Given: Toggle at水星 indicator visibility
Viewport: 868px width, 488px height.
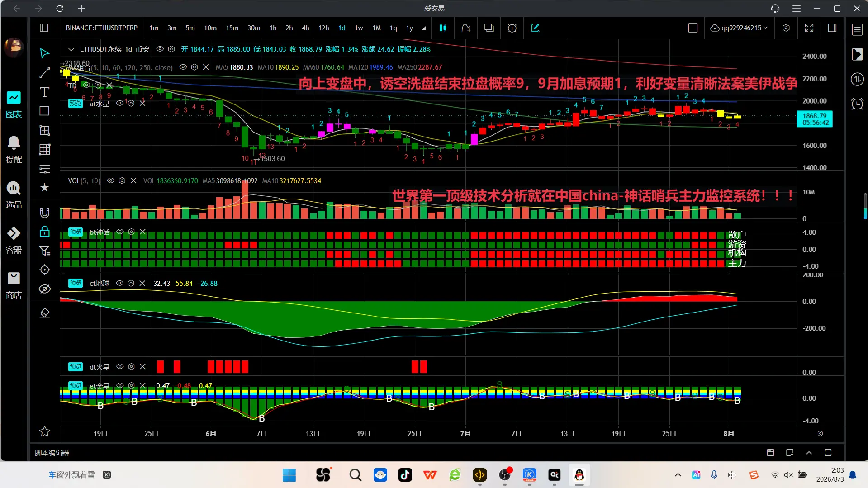Looking at the screenshot, I should [119, 103].
